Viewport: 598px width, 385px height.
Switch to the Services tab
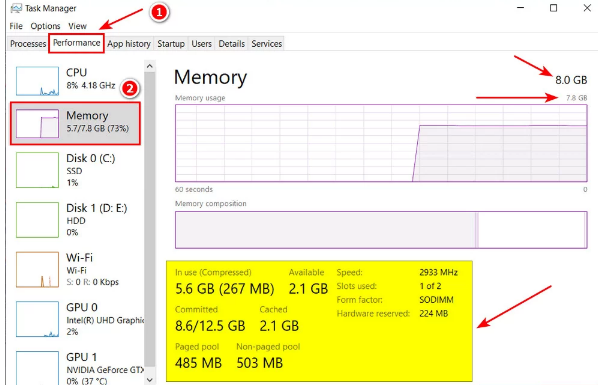pyautogui.click(x=267, y=44)
